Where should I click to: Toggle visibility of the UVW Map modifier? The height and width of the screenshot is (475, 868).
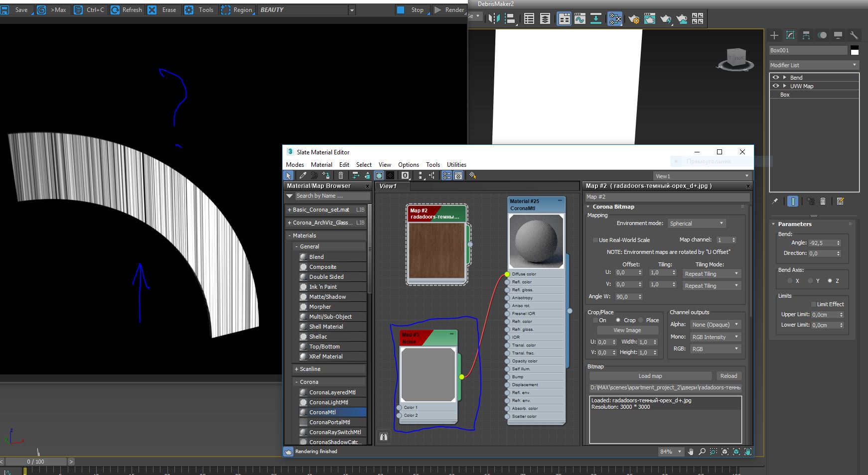pyautogui.click(x=776, y=86)
